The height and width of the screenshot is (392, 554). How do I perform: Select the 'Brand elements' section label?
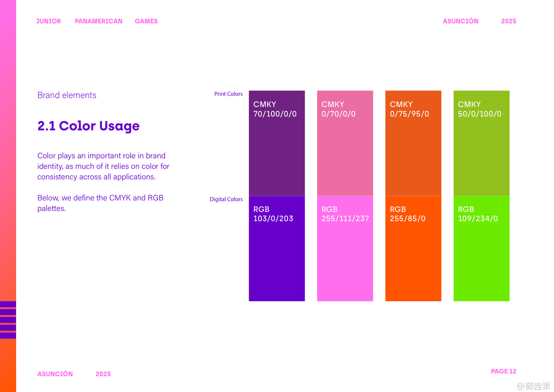67,95
